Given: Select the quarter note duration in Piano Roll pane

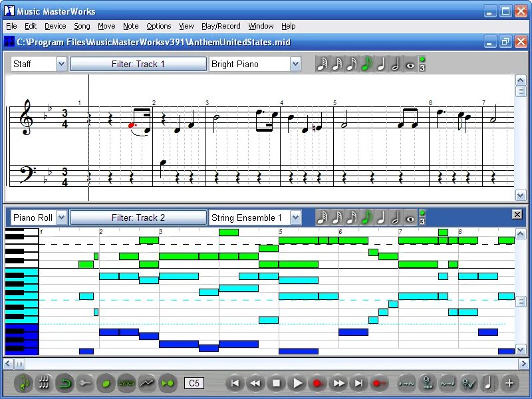Looking at the screenshot, I should tap(380, 217).
